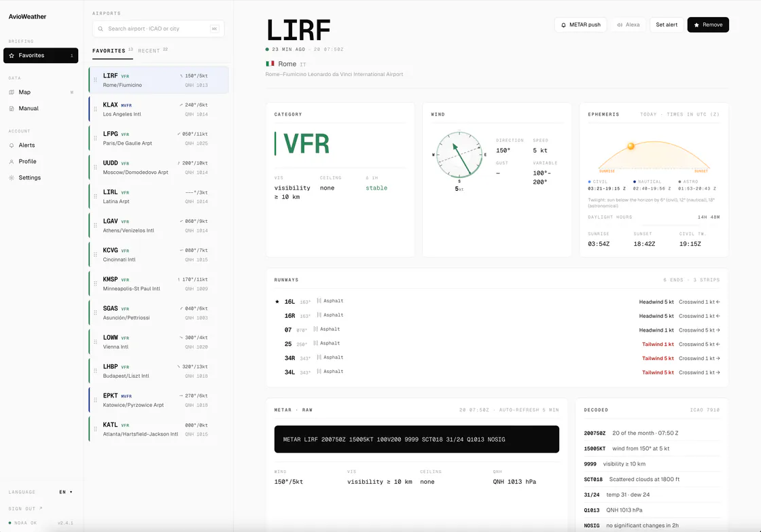
Task: Click the sun marker on ephemeris arc
Action: coord(631,146)
